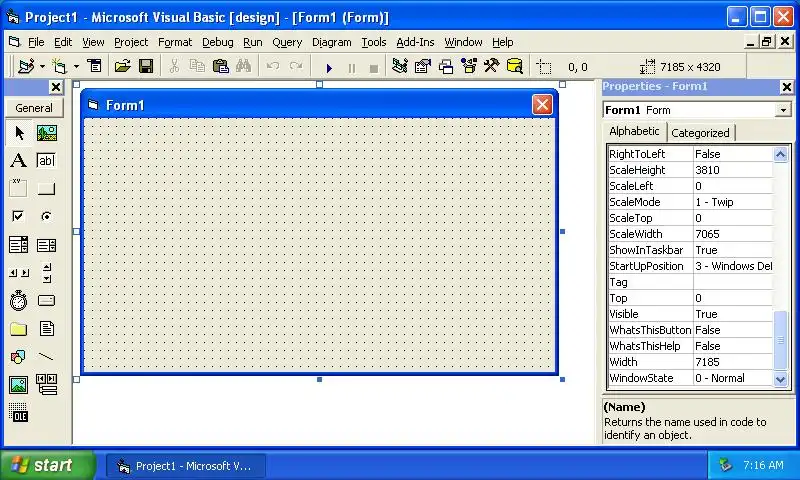Select the DirListBox folder tool
The width and height of the screenshot is (800, 480).
tap(19, 329)
